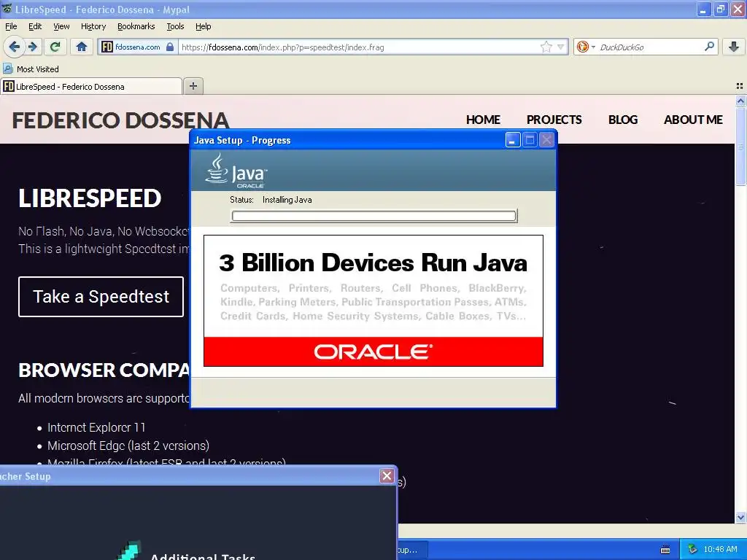Close the Mypal browser window
This screenshot has height=560, width=747.
[738, 9]
